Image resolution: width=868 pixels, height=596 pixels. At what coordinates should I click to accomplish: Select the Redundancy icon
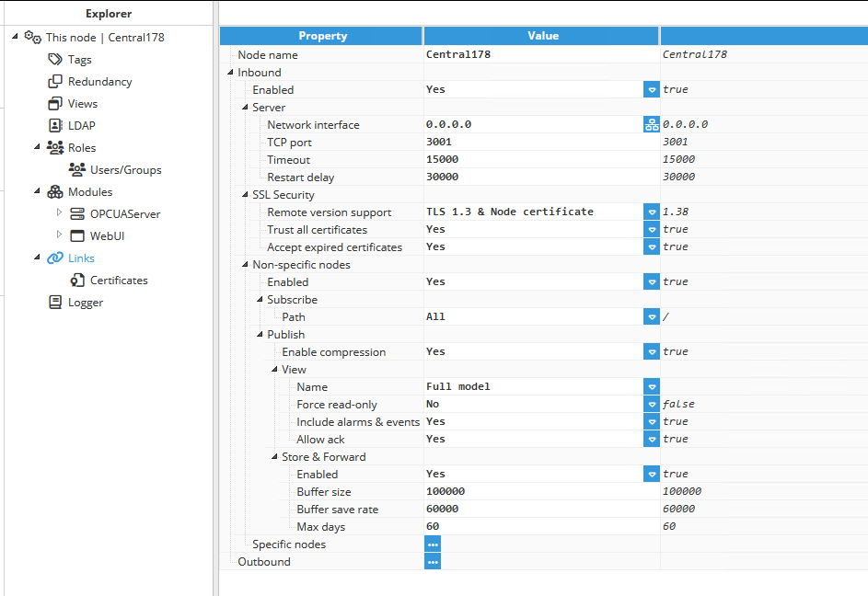(55, 81)
